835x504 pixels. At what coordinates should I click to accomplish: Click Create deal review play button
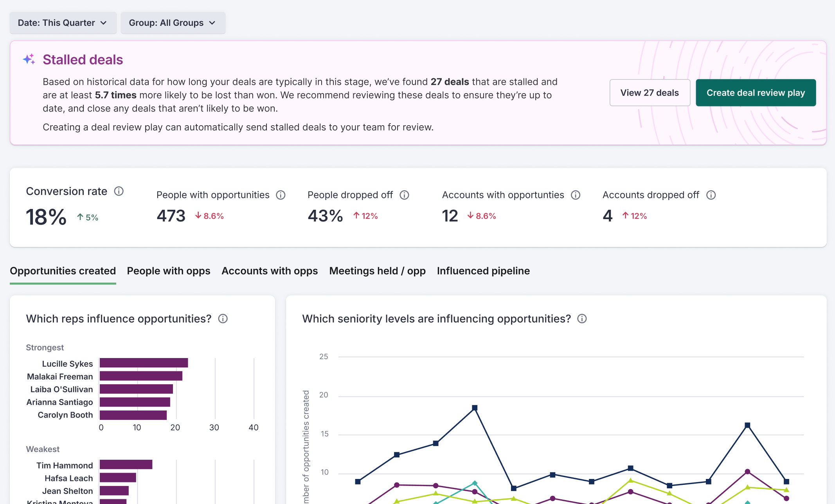[755, 93]
